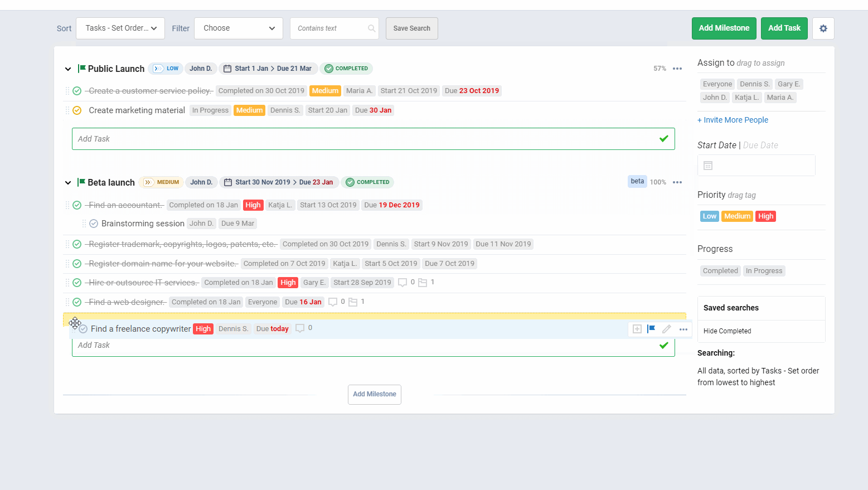Select Everyone in Assign to panel
This screenshot has width=868, height=490.
717,84
